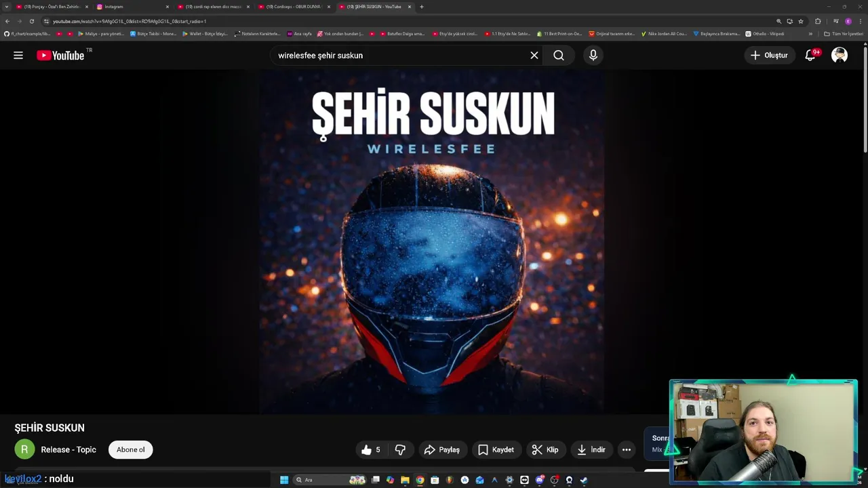Image resolution: width=868 pixels, height=488 pixels.
Task: Click the Chrome icon in the taskbar
Action: [x=420, y=480]
